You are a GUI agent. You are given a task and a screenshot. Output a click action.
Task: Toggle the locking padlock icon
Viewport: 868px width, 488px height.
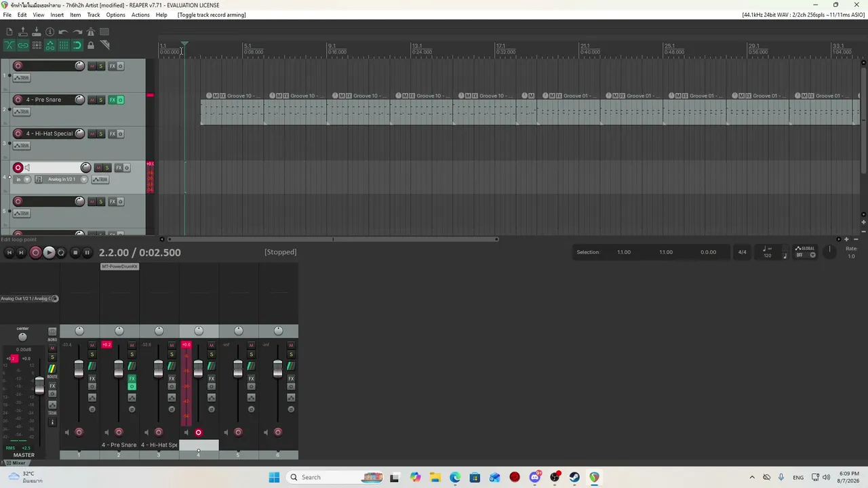point(90,45)
